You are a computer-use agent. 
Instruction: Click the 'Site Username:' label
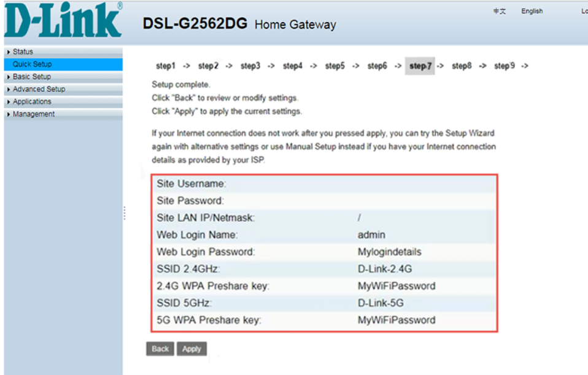point(191,184)
